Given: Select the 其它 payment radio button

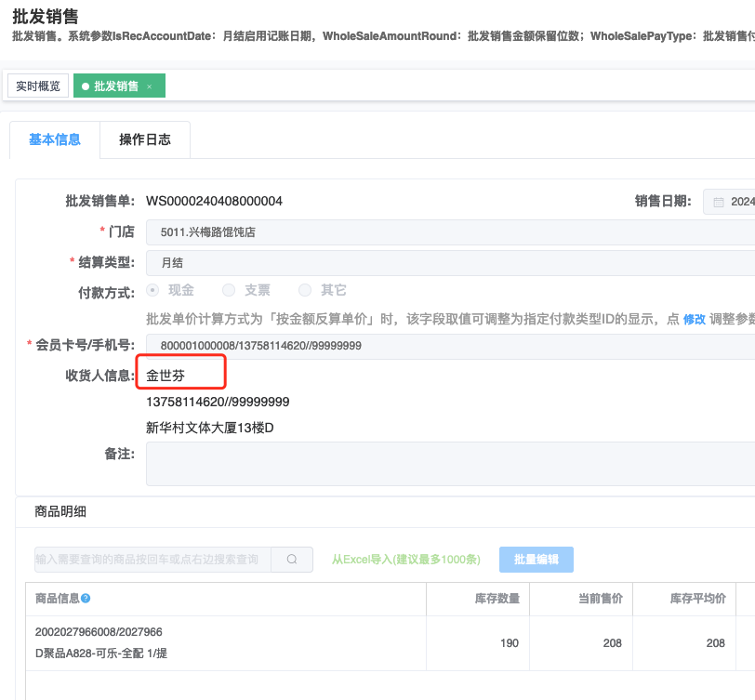Looking at the screenshot, I should tap(305, 290).
